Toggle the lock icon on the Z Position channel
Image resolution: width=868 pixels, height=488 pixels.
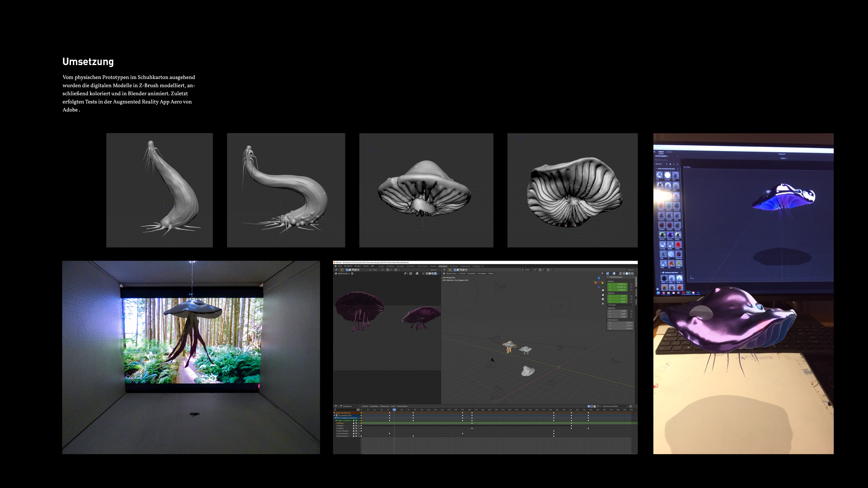359,428
